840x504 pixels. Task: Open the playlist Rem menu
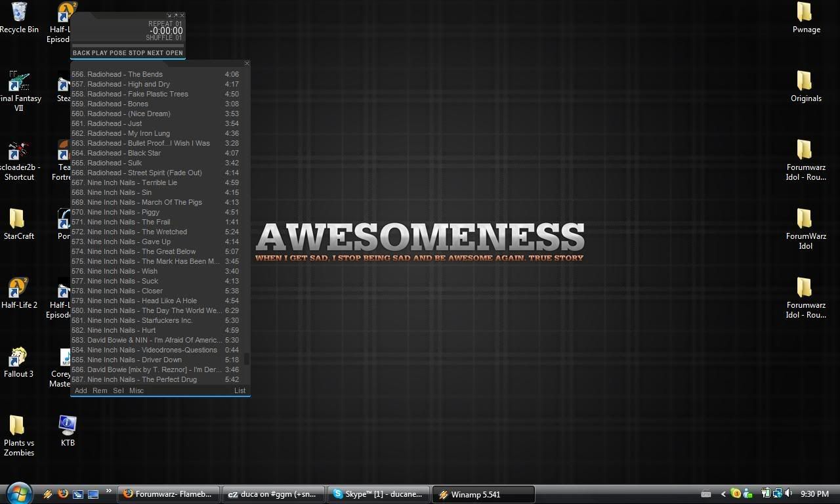100,390
